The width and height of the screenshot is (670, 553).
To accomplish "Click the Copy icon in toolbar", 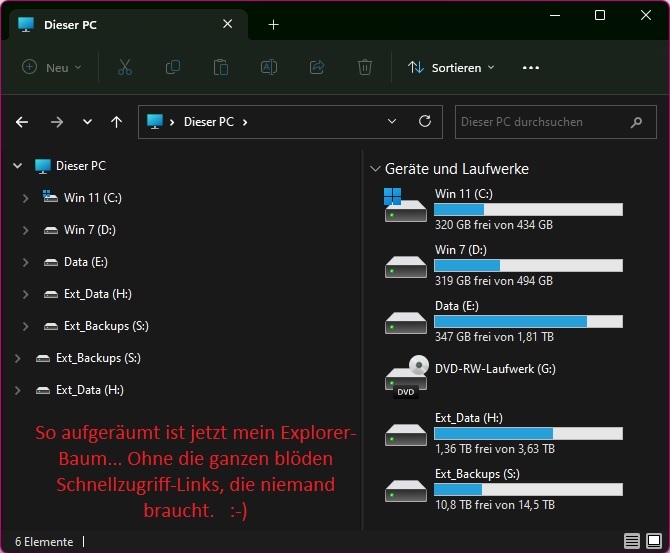I will (x=173, y=67).
